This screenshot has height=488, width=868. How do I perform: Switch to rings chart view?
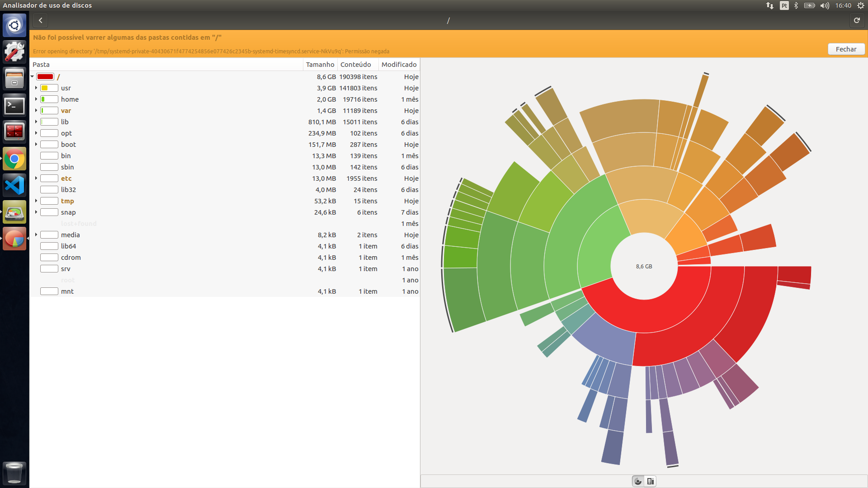click(x=638, y=481)
